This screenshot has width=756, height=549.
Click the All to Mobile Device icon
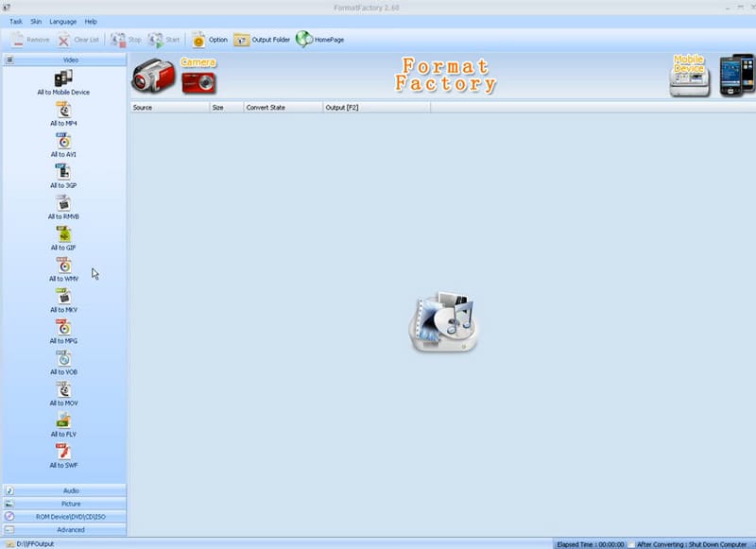(x=63, y=78)
